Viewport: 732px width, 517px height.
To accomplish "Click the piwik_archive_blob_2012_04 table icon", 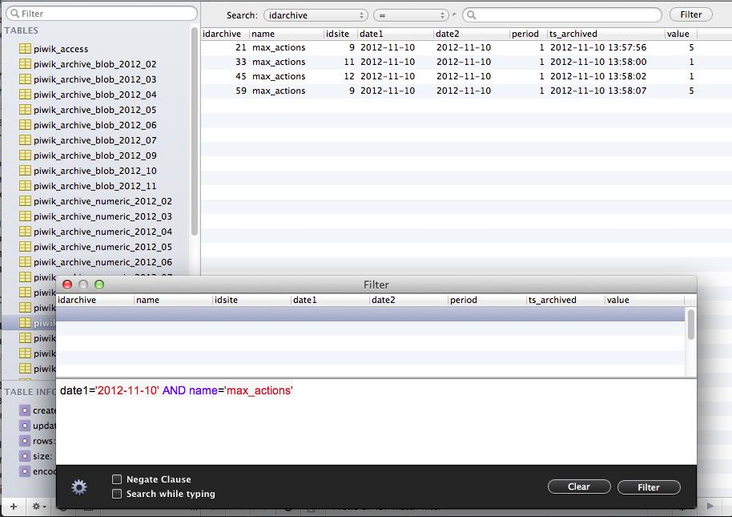I will tap(25, 94).
